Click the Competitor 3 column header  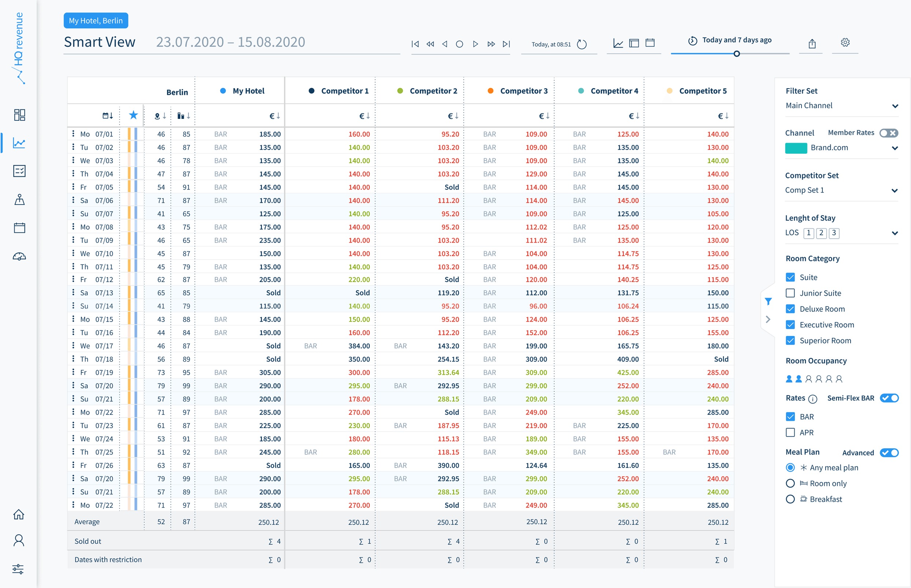(x=524, y=91)
